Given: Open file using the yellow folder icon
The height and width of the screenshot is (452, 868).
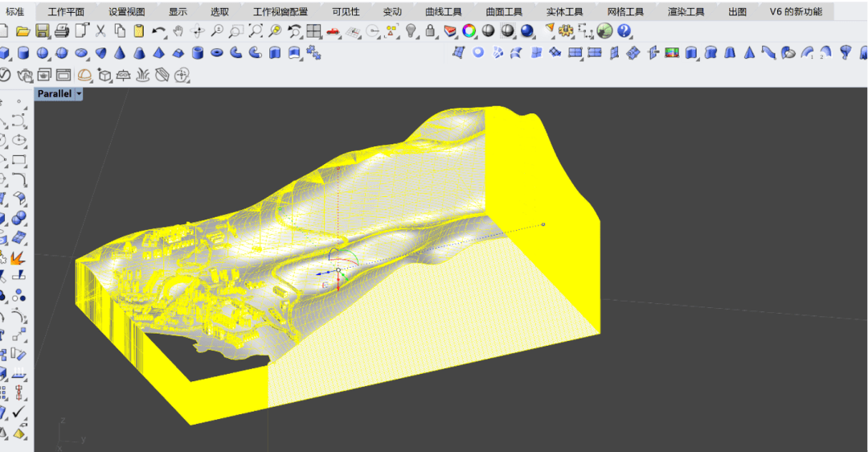Looking at the screenshot, I should point(23,31).
